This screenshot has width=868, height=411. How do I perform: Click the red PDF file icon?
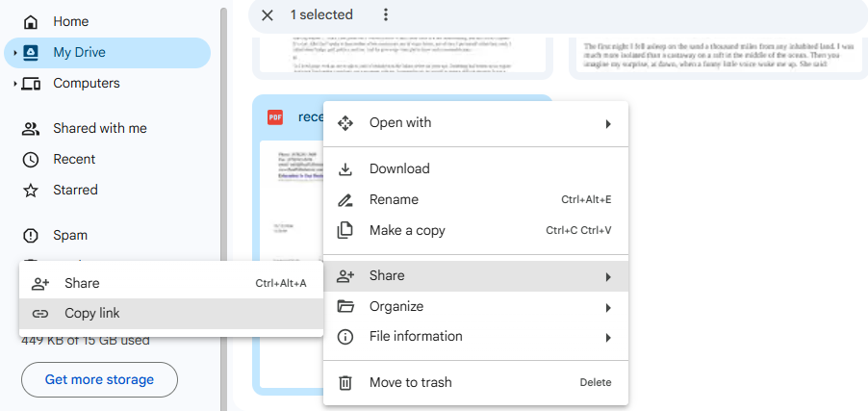275,116
